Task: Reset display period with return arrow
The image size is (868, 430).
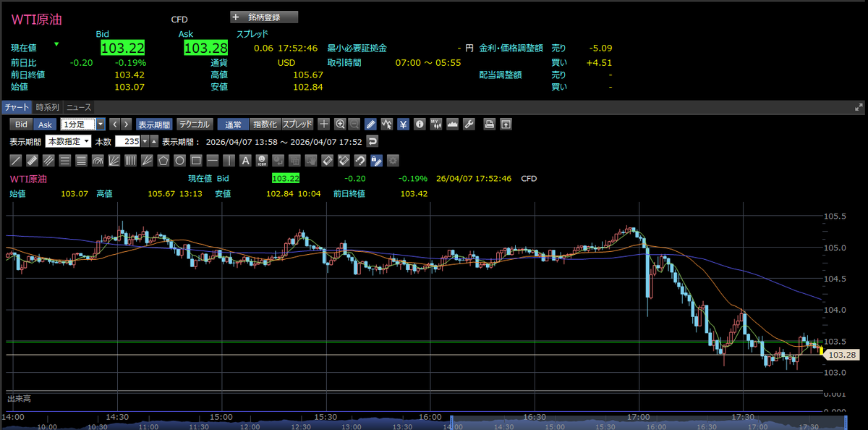Action: (373, 141)
